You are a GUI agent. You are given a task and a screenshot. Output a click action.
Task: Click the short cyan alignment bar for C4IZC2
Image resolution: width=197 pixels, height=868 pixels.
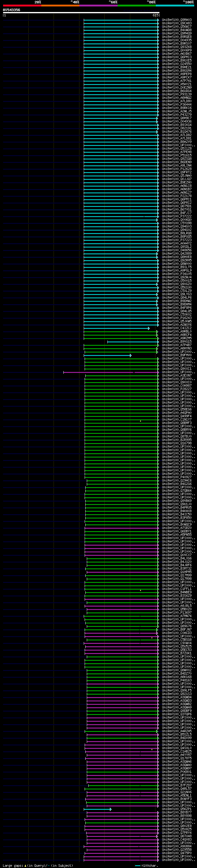[117, 328]
